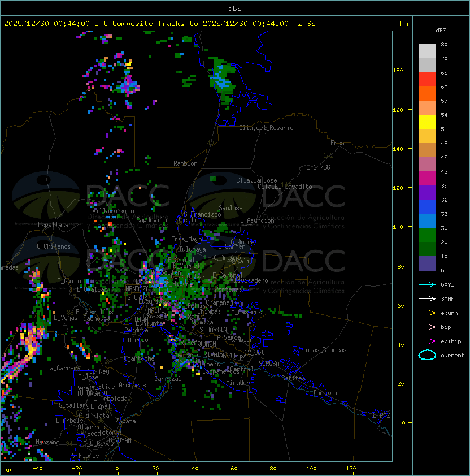Viewport: 470px width, 476px height.
Task: Select the light blue 30–35 dBZ swatch
Action: pos(427,220)
